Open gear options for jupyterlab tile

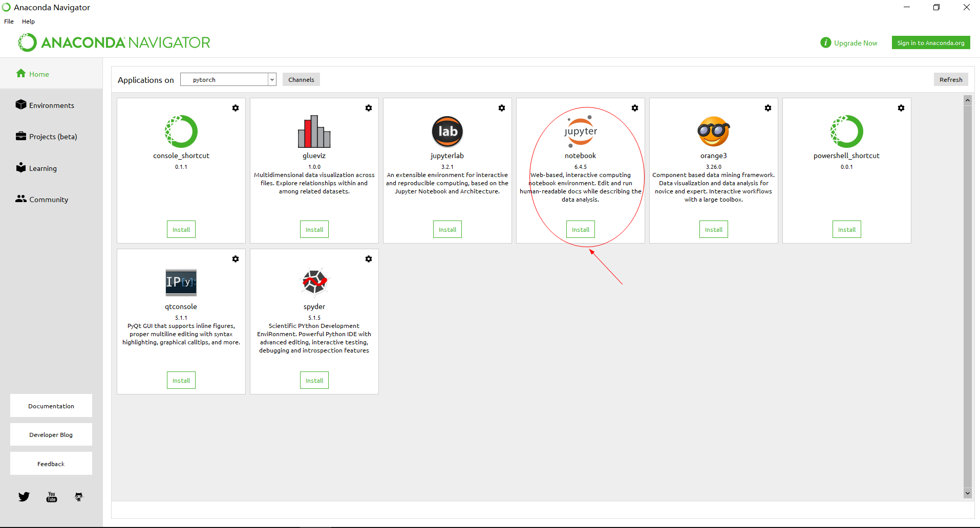click(502, 108)
